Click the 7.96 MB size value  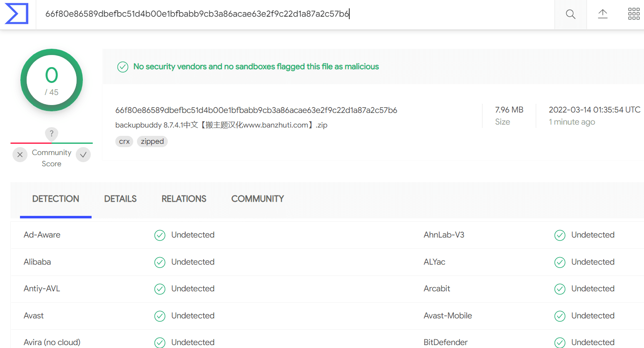pos(509,110)
